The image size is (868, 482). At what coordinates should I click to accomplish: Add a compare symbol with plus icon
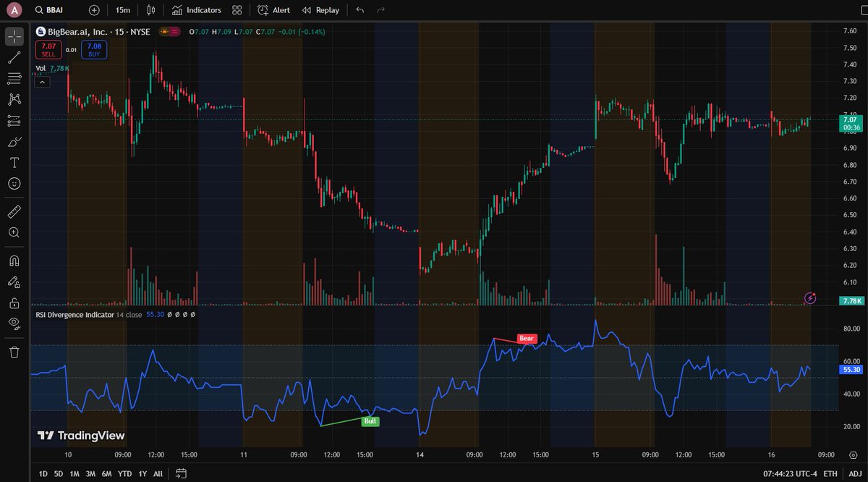point(95,11)
